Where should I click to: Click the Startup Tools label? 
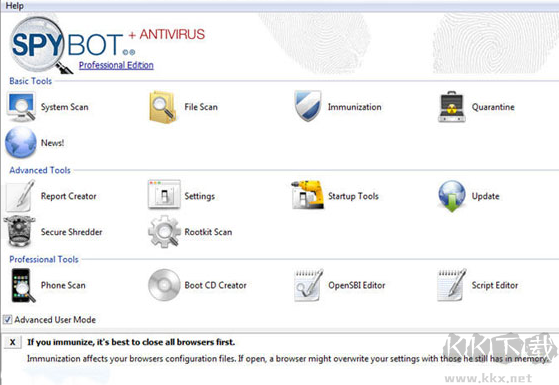[x=353, y=196]
